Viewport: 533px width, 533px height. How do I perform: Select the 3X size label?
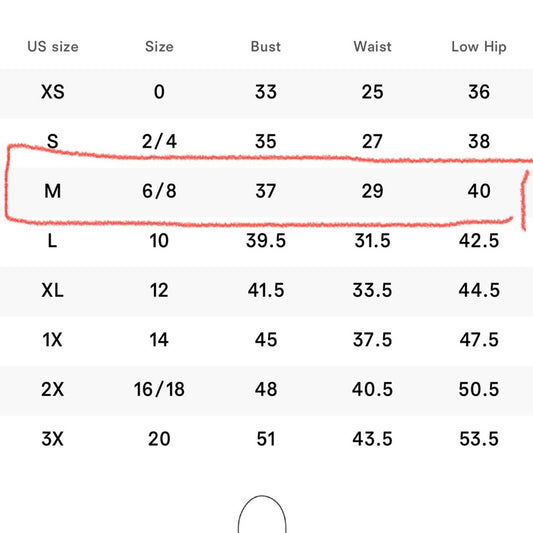click(53, 439)
